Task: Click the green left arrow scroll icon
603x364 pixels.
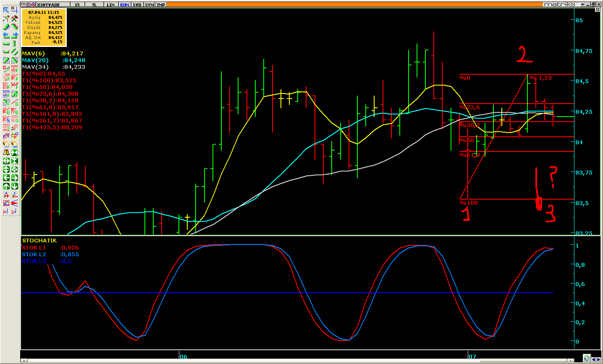Action: click(6, 178)
